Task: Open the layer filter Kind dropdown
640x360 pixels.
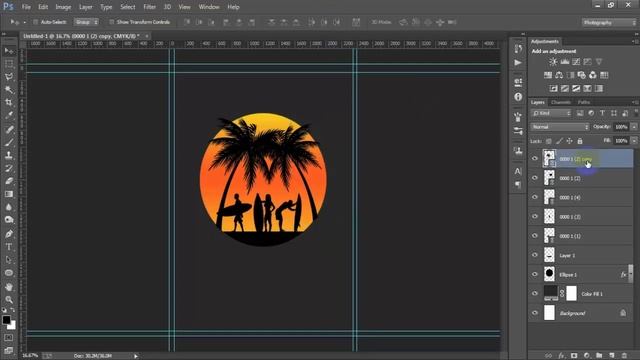Action: (x=551, y=113)
